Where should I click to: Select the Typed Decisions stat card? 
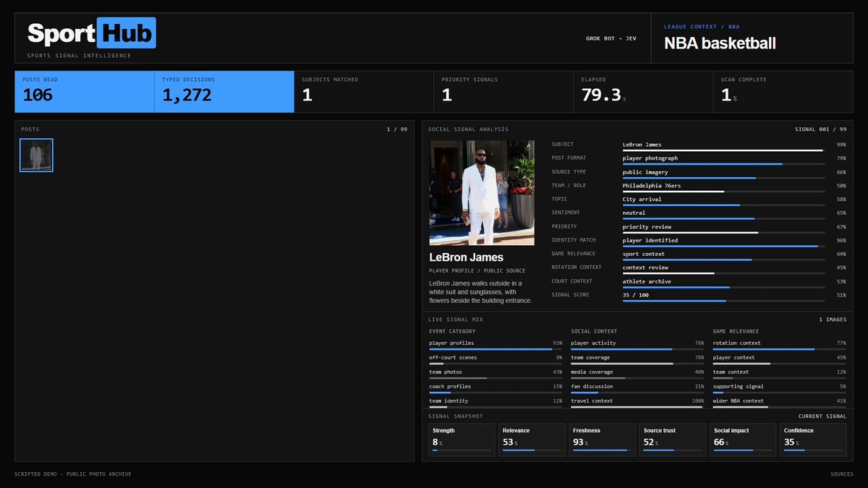tap(224, 92)
